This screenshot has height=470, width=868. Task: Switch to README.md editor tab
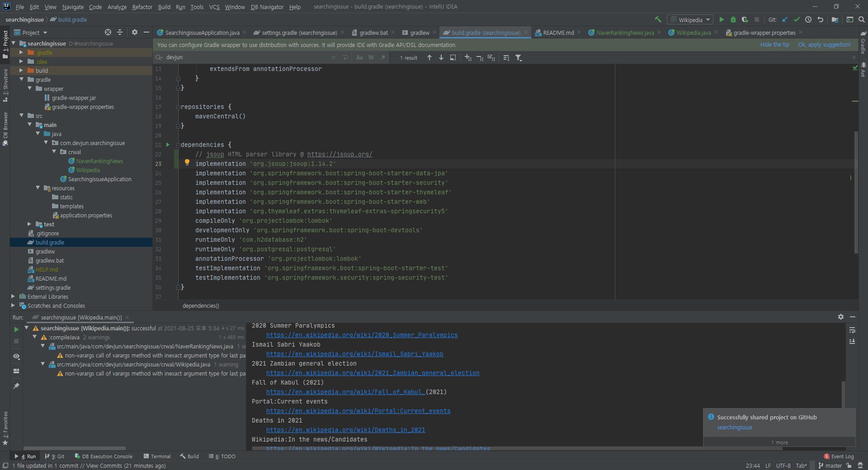click(558, 33)
